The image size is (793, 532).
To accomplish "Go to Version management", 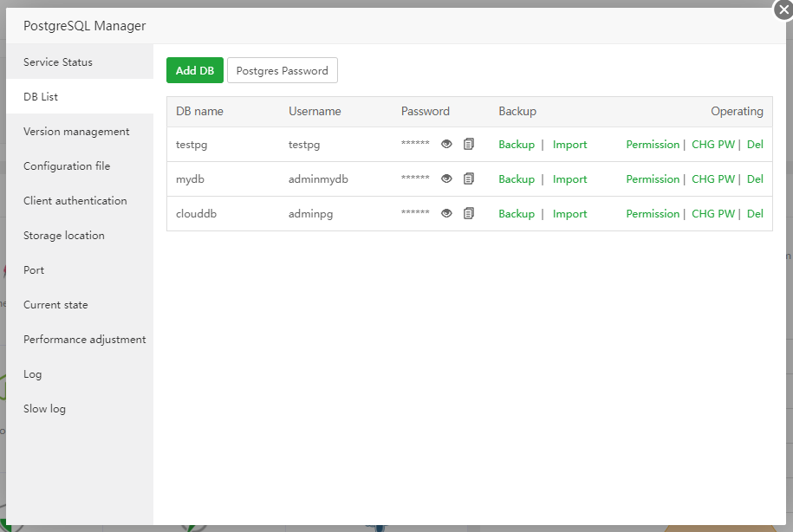I will click(x=80, y=131).
